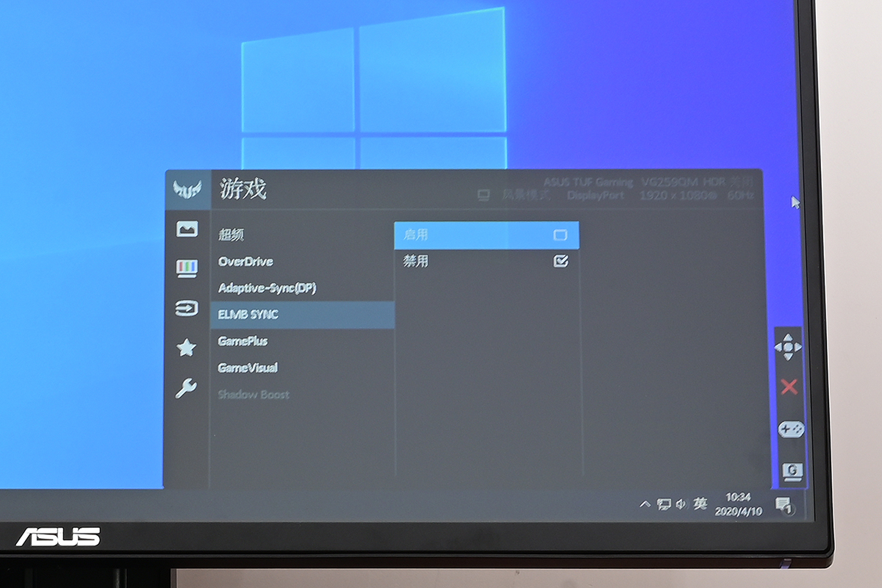Click the TUF logo gaming icon
This screenshot has height=588, width=882.
pyautogui.click(x=187, y=190)
